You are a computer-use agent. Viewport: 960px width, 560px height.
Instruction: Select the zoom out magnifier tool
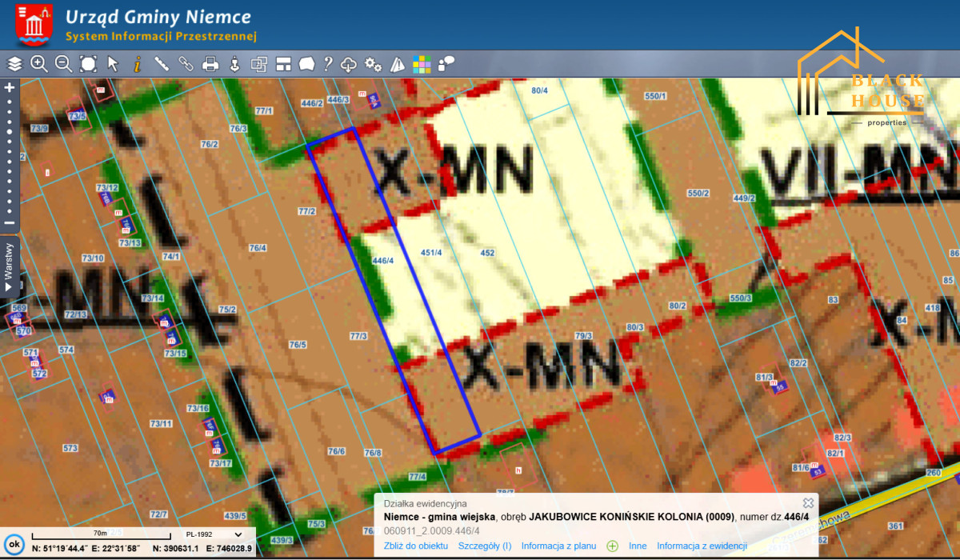click(63, 64)
